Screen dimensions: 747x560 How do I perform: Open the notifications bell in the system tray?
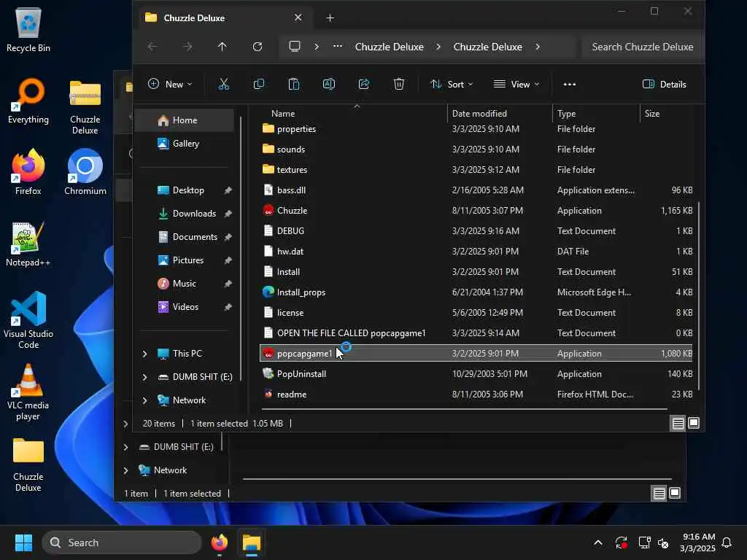727,542
